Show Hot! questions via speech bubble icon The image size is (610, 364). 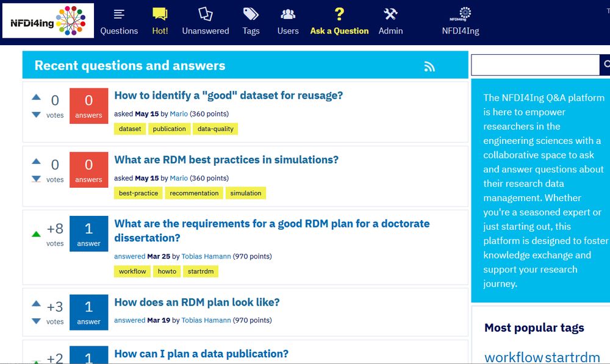pyautogui.click(x=160, y=14)
